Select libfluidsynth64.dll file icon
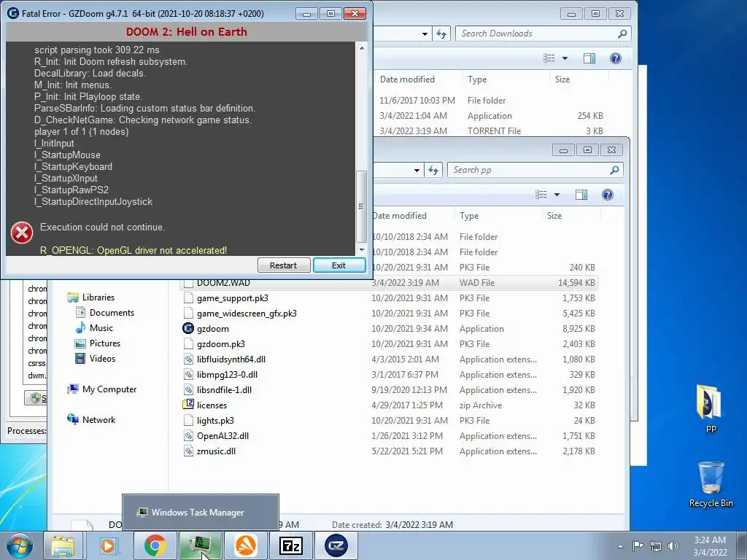The width and height of the screenshot is (747, 560). pos(188,359)
